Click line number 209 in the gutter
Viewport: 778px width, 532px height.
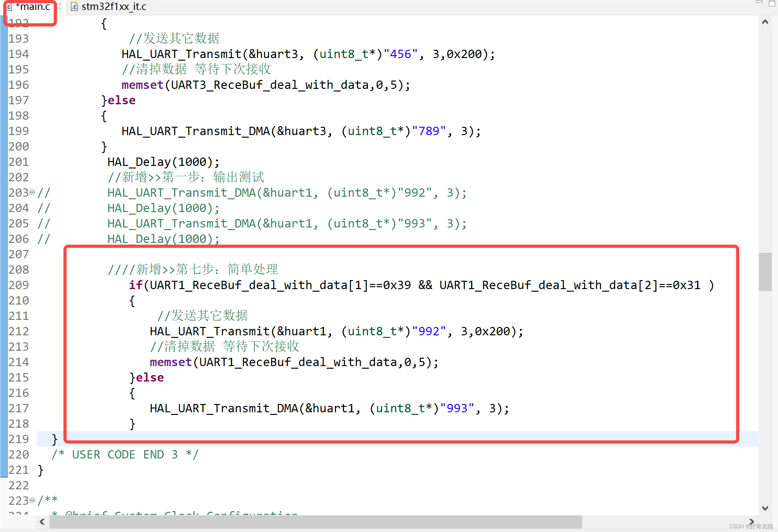19,285
